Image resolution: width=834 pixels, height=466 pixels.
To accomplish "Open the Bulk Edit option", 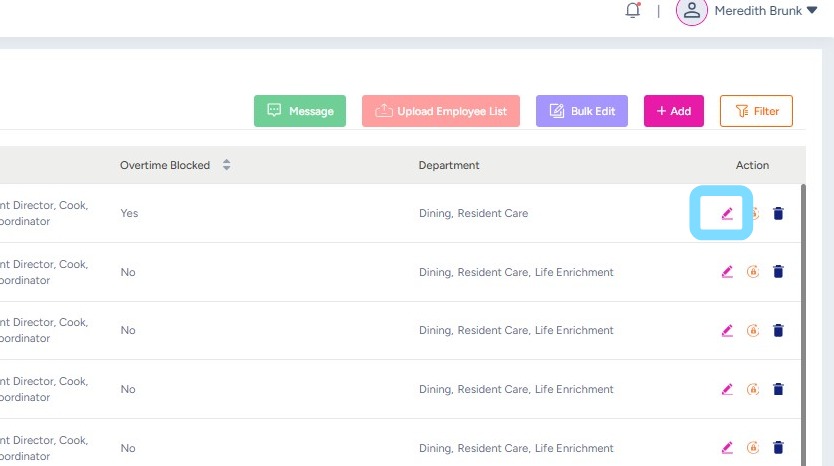I will [x=582, y=111].
